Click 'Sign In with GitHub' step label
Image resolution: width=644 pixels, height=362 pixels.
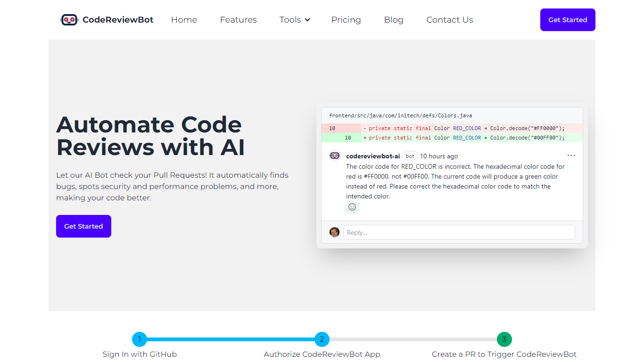coord(140,354)
